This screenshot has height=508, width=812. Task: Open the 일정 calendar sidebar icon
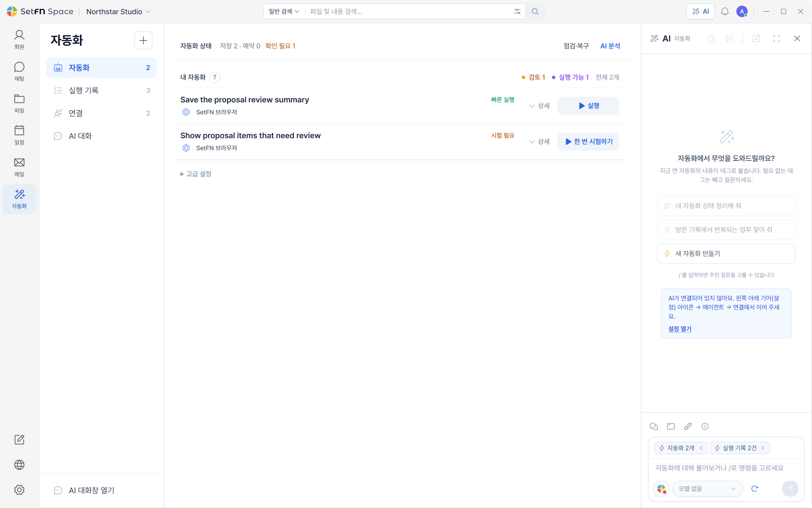[19, 135]
